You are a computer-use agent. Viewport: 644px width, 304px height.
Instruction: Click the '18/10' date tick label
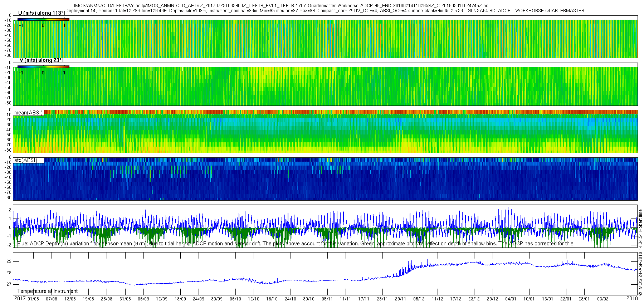tap(272, 299)
